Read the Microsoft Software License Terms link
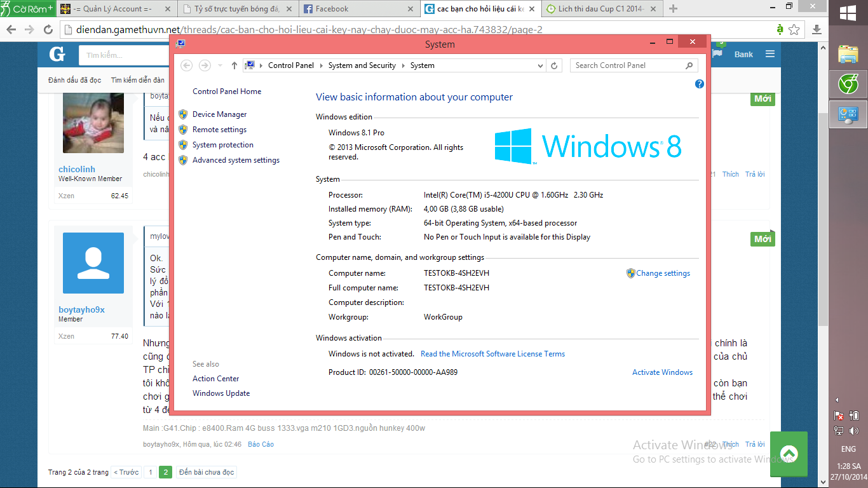This screenshot has height=488, width=868. pos(492,354)
